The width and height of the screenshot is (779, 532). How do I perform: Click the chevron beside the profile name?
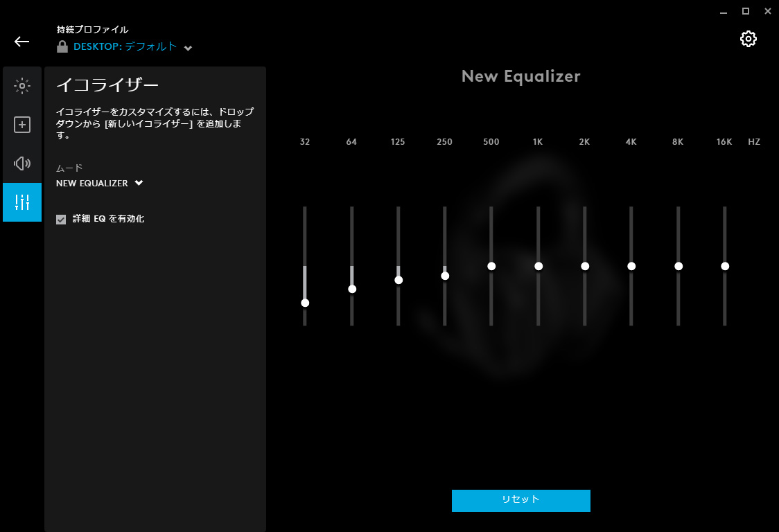(x=188, y=48)
